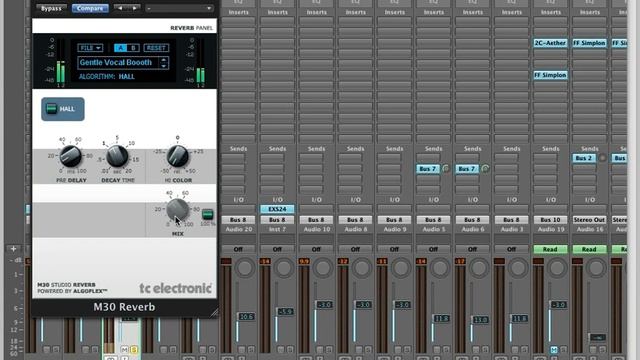Open the lower FF Simplon insert on Audio 19

tap(550, 75)
